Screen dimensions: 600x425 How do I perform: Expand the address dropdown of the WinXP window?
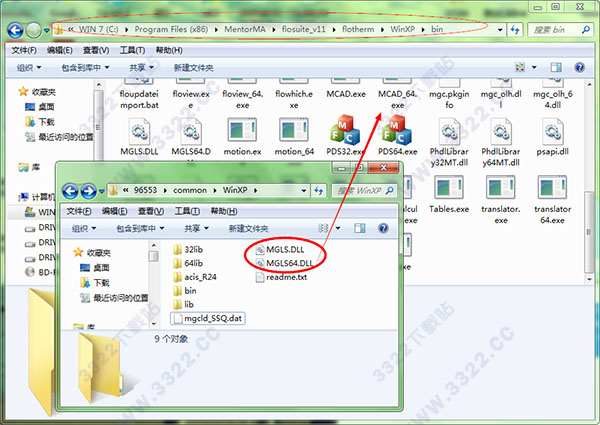[x=304, y=190]
